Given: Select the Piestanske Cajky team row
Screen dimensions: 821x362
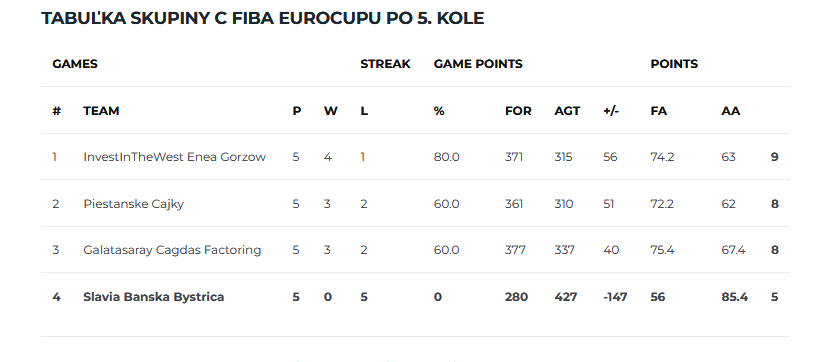Looking at the screenshot, I should click(415, 203).
